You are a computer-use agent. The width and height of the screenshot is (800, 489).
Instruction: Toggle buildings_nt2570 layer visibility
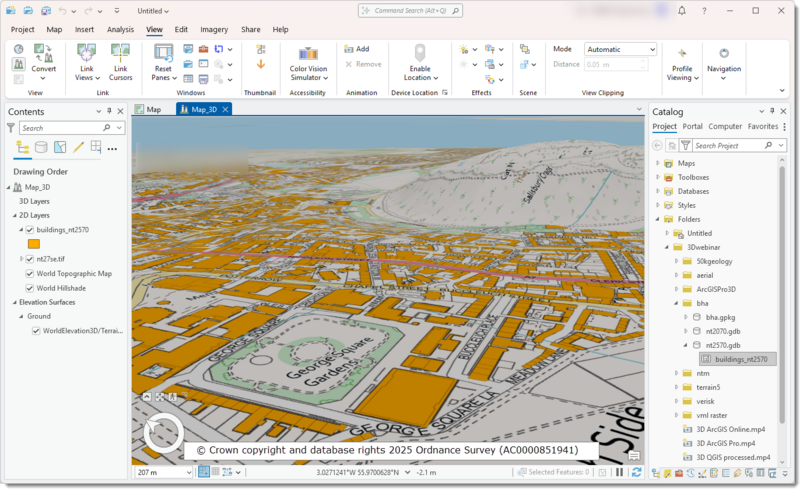[30, 230]
